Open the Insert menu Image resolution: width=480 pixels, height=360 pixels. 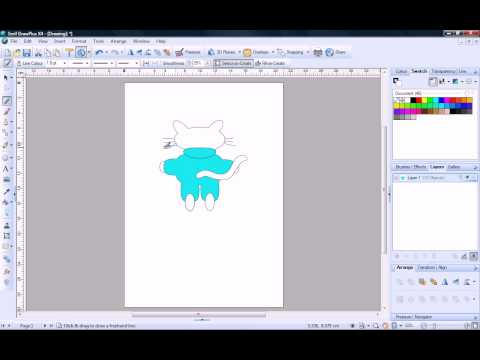tap(60, 41)
